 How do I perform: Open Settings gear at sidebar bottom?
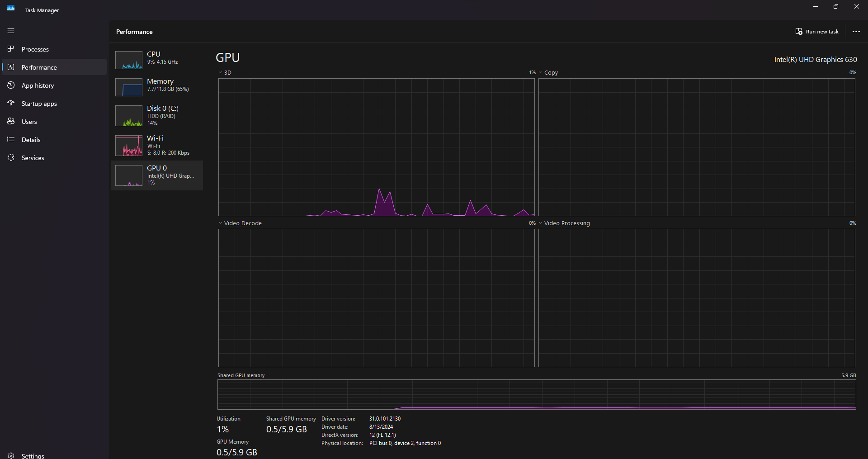click(x=11, y=455)
